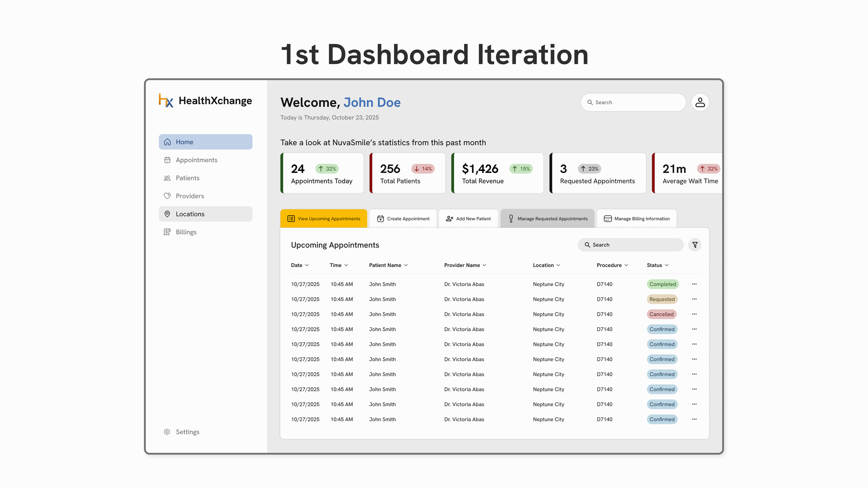Switch to Add New Patient tab
Image resolution: width=868 pixels, height=488 pixels.
coord(468,218)
